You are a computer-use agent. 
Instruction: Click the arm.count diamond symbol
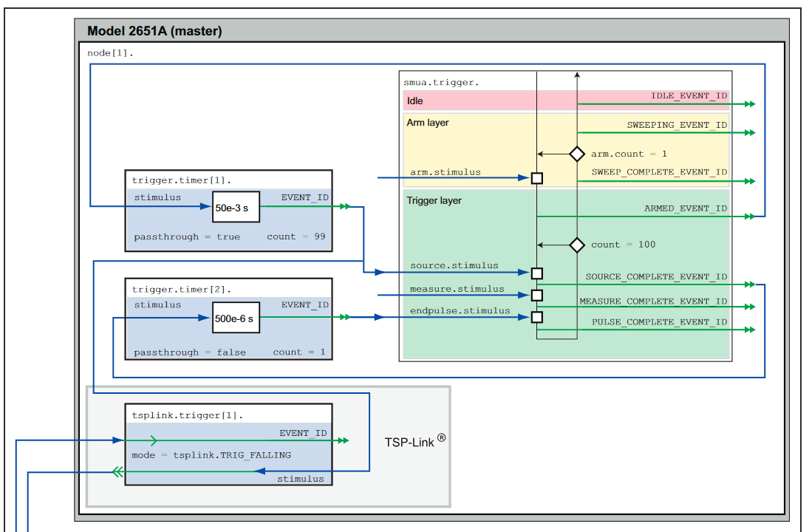point(577,154)
